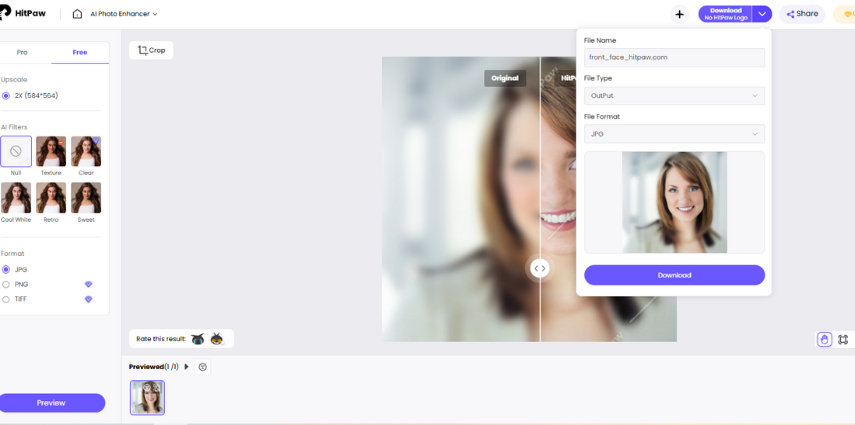This screenshot has height=425, width=855.
Task: Select the hand pan tool
Action: coord(824,339)
